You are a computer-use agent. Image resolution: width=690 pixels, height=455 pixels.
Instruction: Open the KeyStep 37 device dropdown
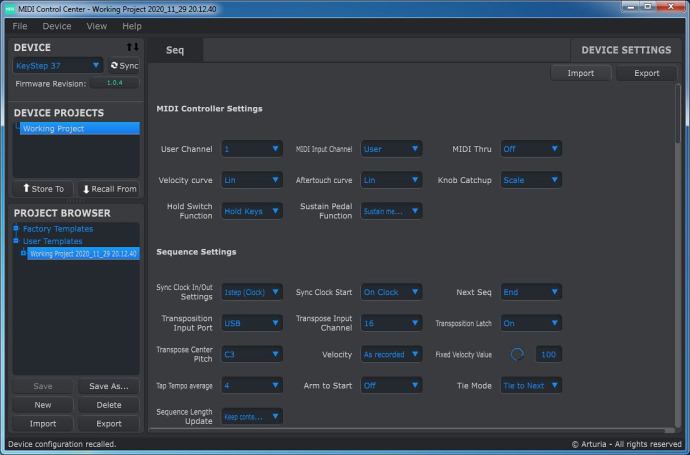(x=58, y=66)
